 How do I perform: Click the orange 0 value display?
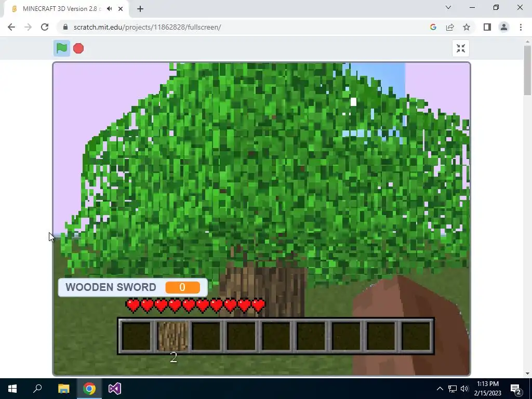(x=182, y=287)
